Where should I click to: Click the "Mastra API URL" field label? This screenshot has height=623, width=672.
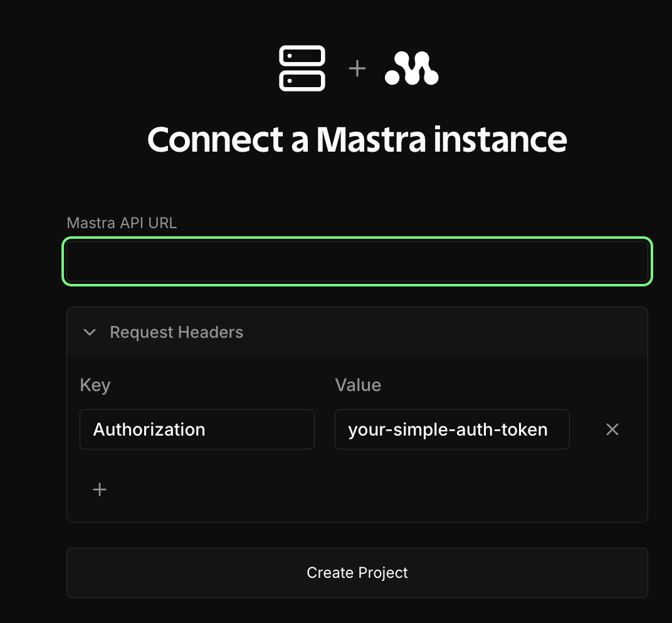click(x=122, y=223)
